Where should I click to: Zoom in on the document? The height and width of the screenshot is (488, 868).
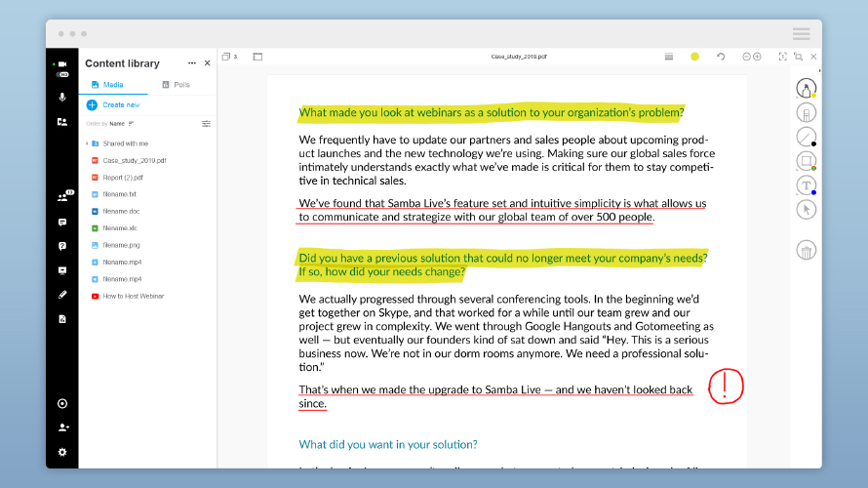pos(757,57)
